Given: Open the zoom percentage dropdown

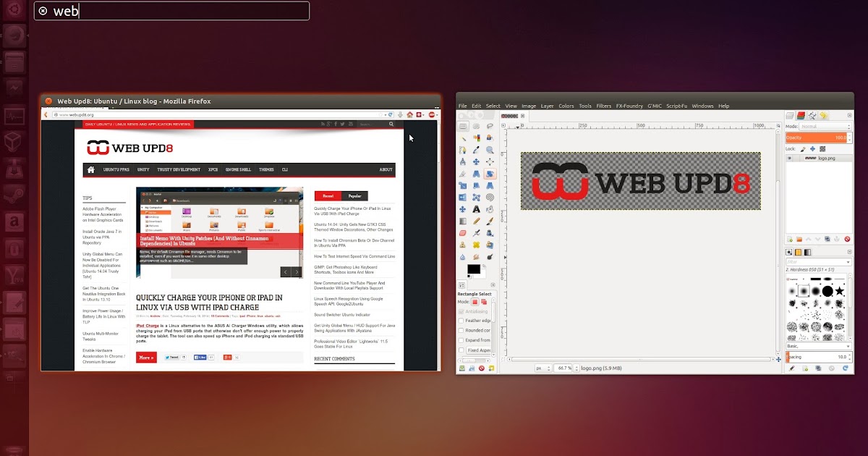Looking at the screenshot, I should [564, 368].
